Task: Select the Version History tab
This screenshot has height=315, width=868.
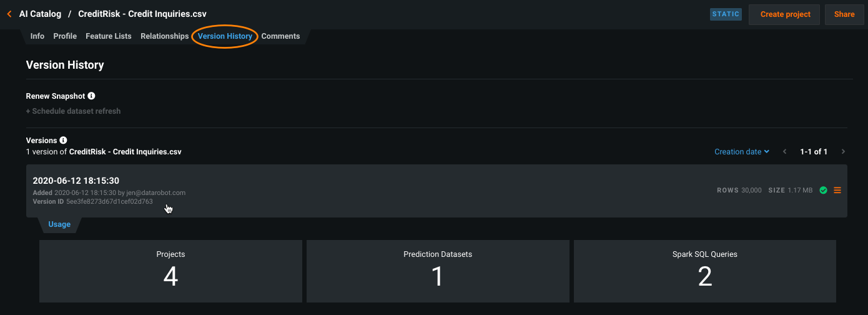Action: pos(225,36)
